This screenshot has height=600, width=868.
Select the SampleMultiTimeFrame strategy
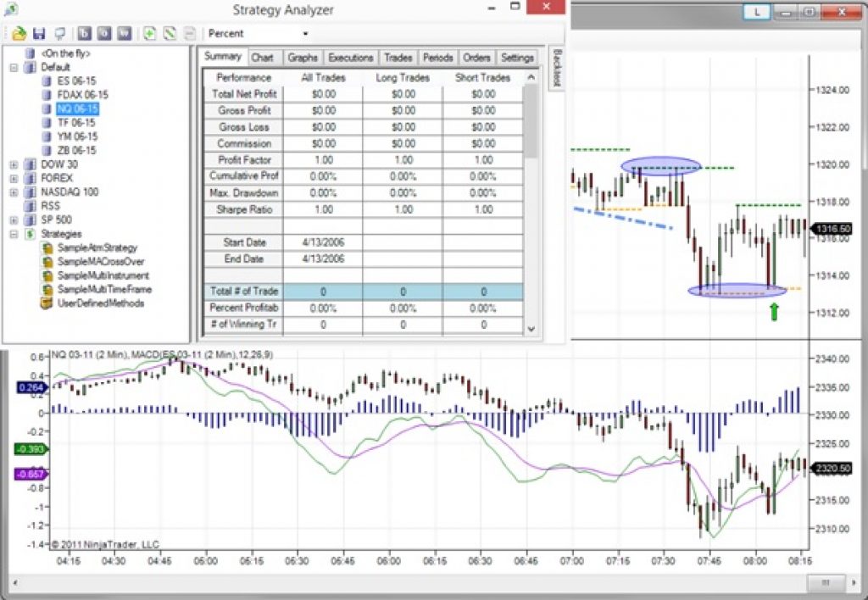[x=104, y=290]
